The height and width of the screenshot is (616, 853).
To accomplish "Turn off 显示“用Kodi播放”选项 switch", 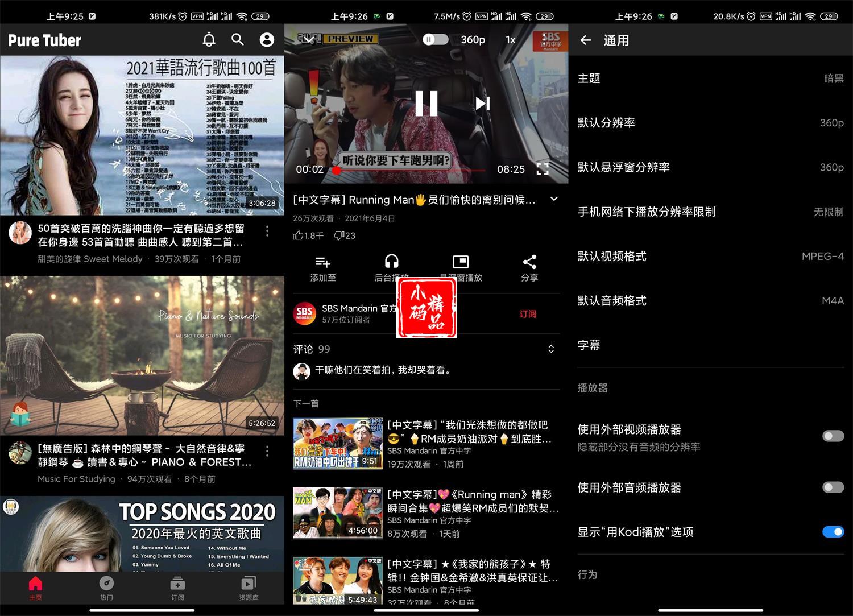I will tap(833, 532).
